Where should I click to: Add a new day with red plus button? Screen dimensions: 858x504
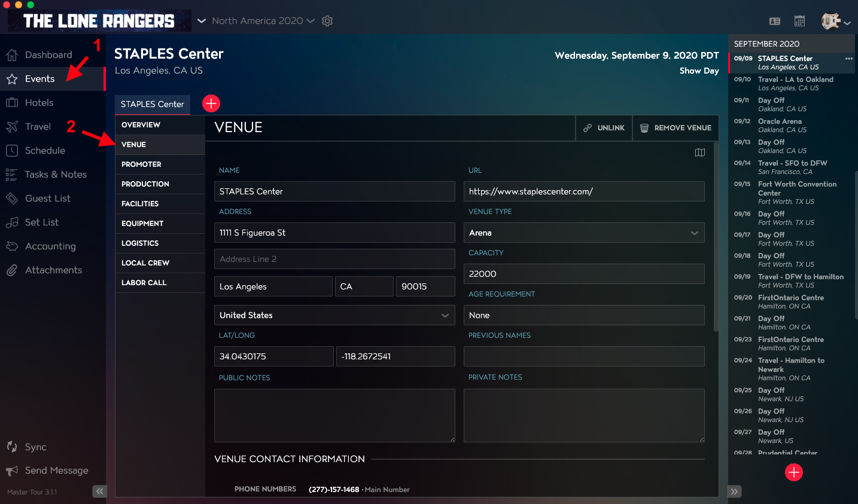point(794,472)
